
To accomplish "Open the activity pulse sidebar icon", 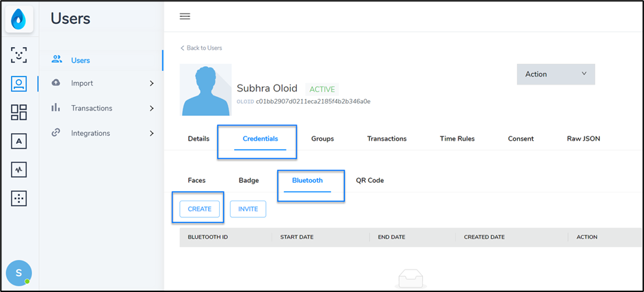I will click(19, 170).
